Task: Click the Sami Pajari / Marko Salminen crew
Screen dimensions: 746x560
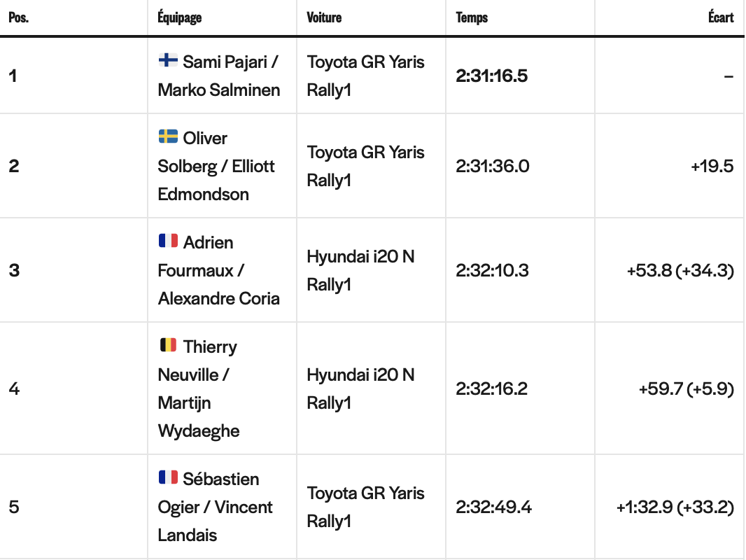Action: (x=219, y=76)
